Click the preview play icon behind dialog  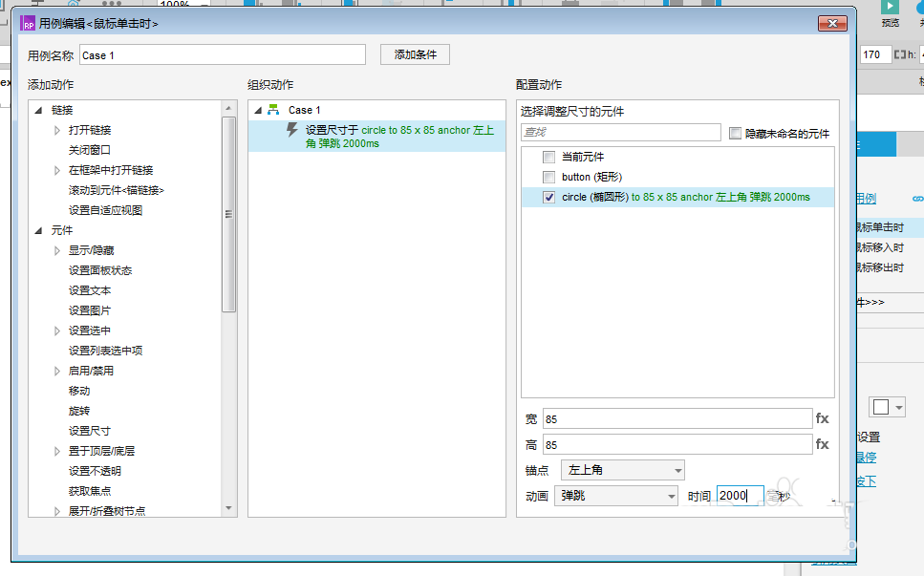(890, 7)
